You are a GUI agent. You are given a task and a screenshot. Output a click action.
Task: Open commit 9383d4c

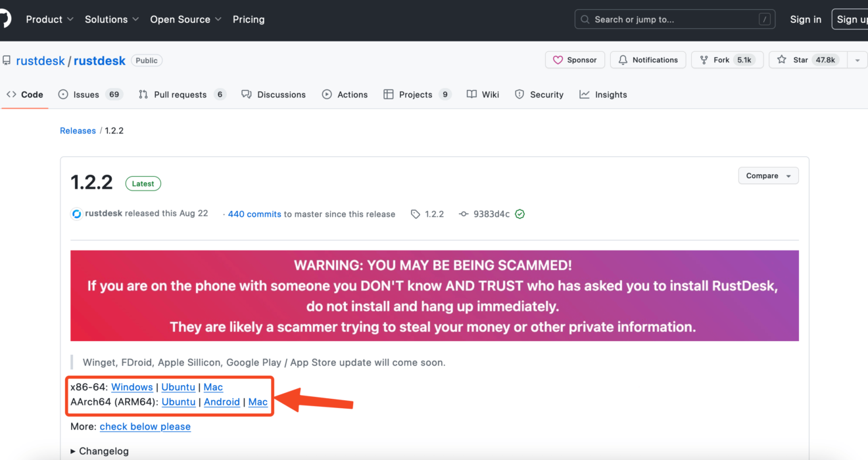click(491, 214)
